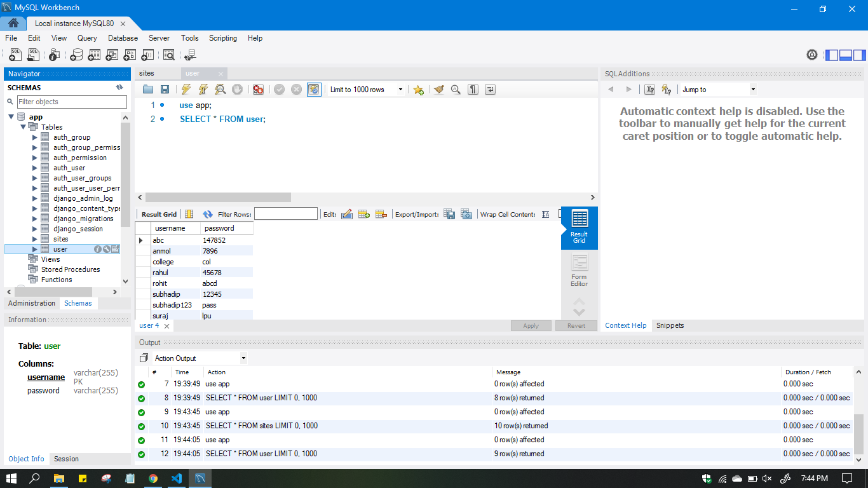Viewport: 868px width, 488px height.
Task: Insert a new row icon
Action: pos(364,214)
